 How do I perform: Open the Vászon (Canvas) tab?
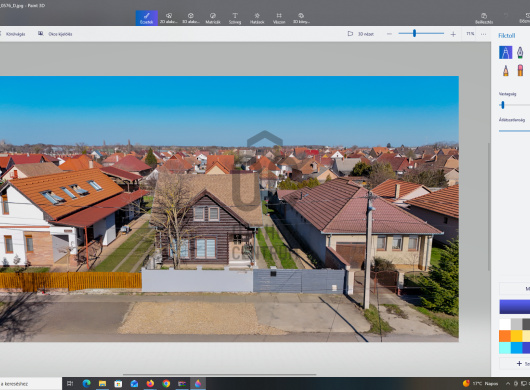pyautogui.click(x=279, y=18)
